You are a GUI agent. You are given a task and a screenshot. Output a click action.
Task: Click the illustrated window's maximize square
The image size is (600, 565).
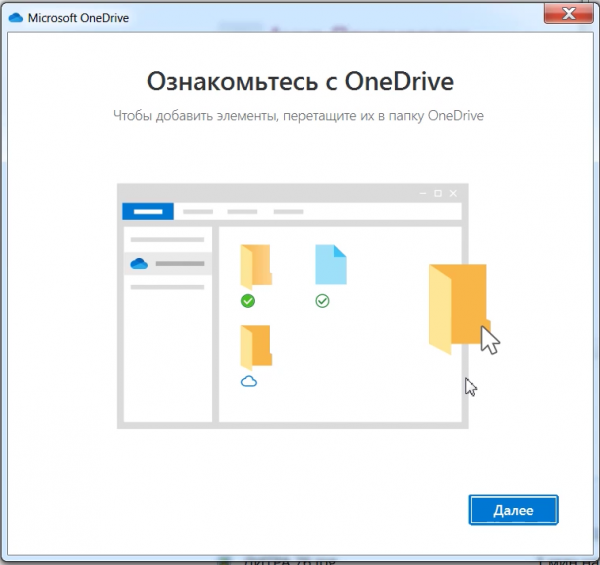tap(437, 193)
